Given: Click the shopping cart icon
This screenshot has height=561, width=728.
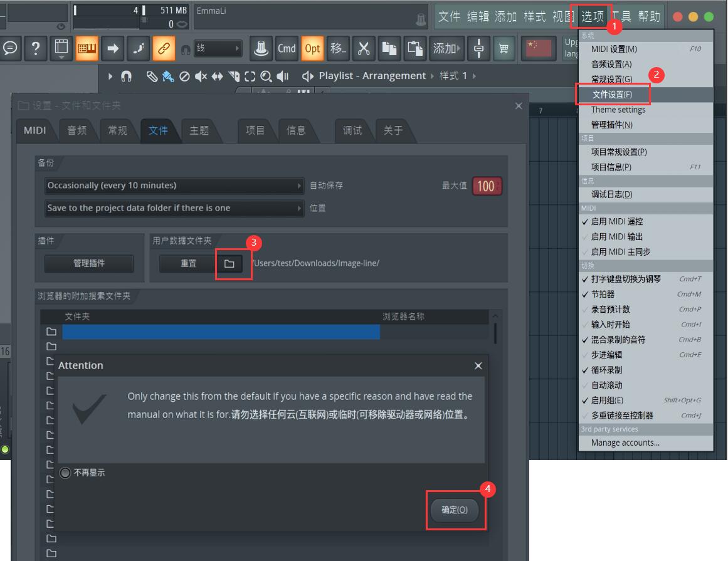Looking at the screenshot, I should (x=503, y=48).
